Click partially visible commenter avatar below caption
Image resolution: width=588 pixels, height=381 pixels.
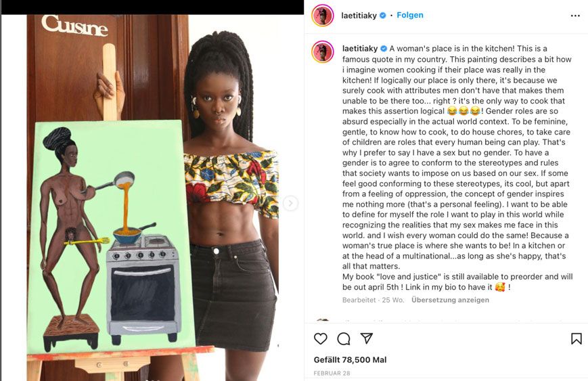point(323,321)
